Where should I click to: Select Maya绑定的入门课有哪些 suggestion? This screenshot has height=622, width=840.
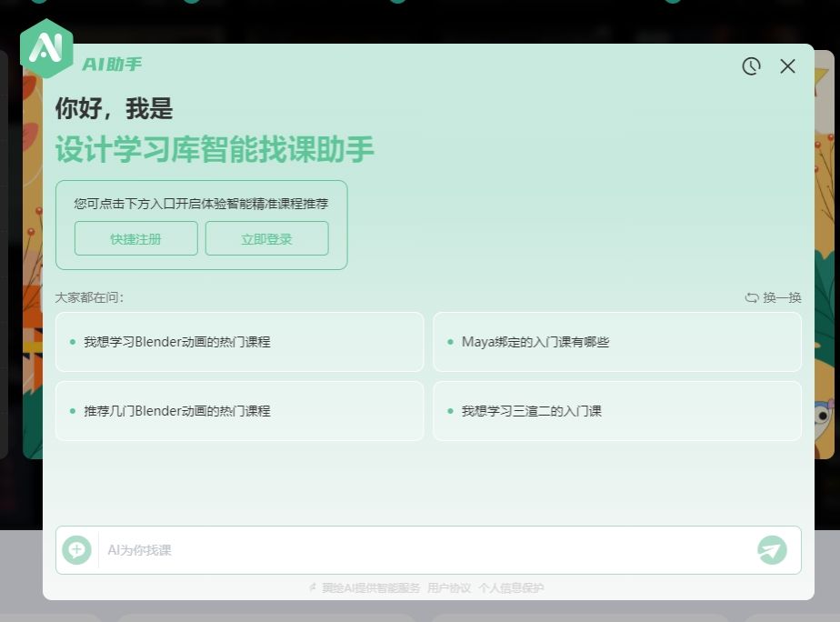click(617, 342)
